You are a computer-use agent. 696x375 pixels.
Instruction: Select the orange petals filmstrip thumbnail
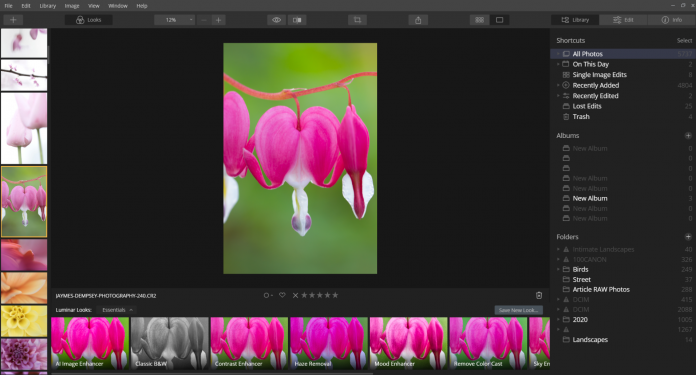(24, 288)
